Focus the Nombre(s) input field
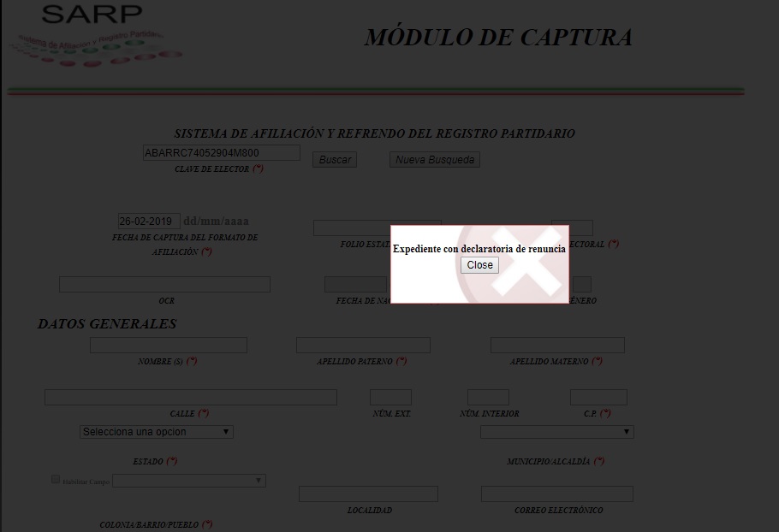This screenshot has height=532, width=779. point(168,346)
